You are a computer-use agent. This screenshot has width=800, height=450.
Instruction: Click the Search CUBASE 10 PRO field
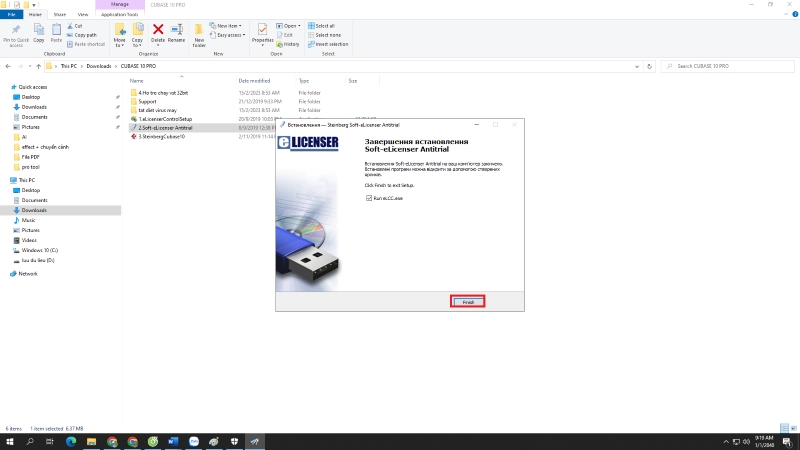(x=727, y=66)
